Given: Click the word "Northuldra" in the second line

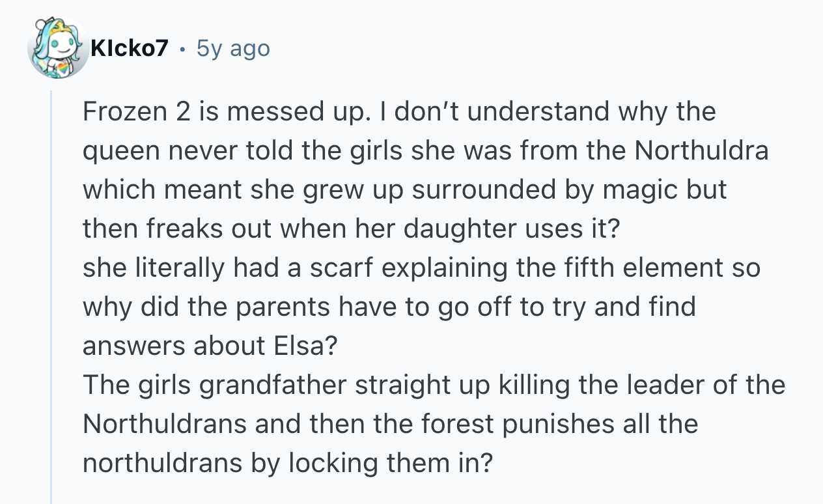Looking at the screenshot, I should coord(701,150).
